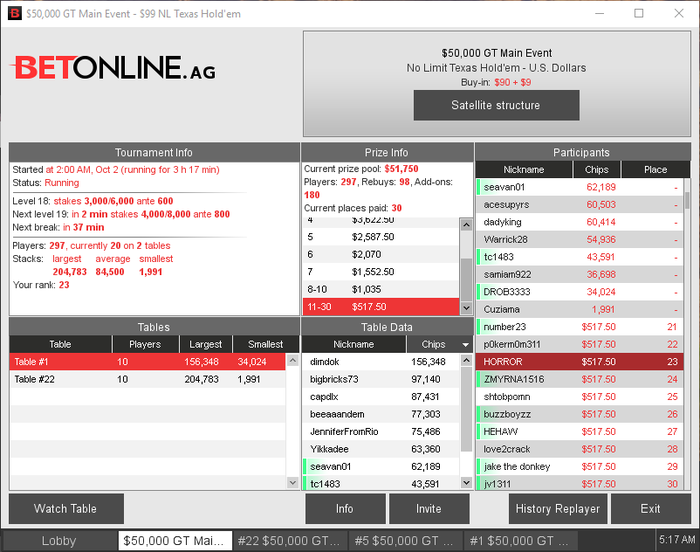Click down arrow of Table Data scrollbar
The image size is (700, 552).
(x=466, y=482)
